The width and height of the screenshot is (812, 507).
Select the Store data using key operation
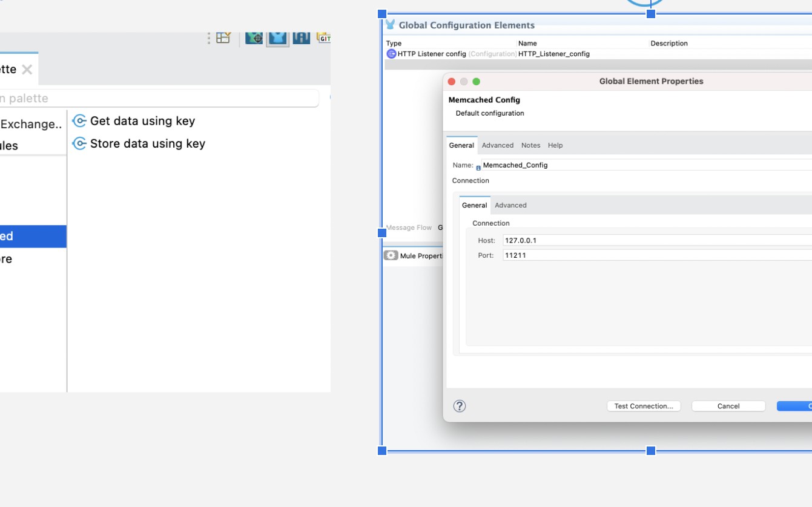147,144
